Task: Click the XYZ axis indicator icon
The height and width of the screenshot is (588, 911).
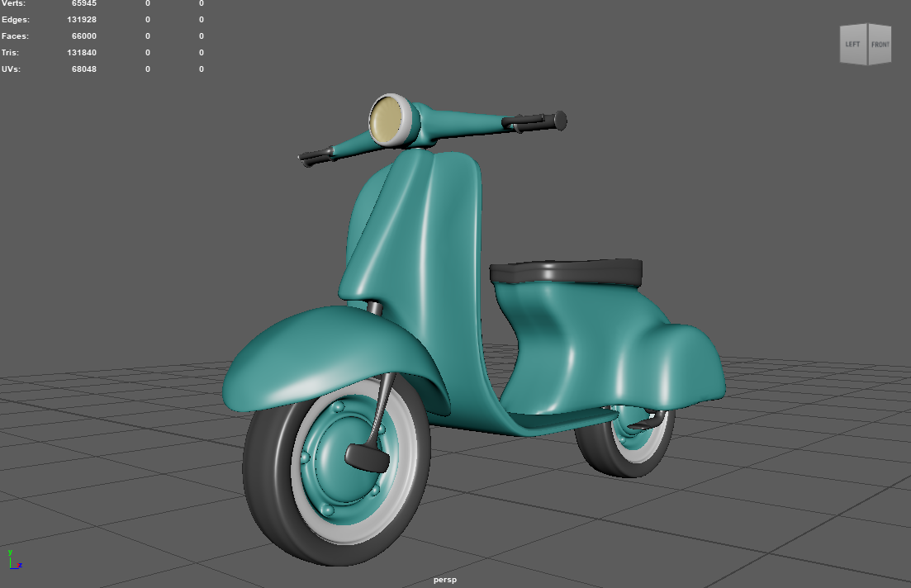Action: (14, 560)
